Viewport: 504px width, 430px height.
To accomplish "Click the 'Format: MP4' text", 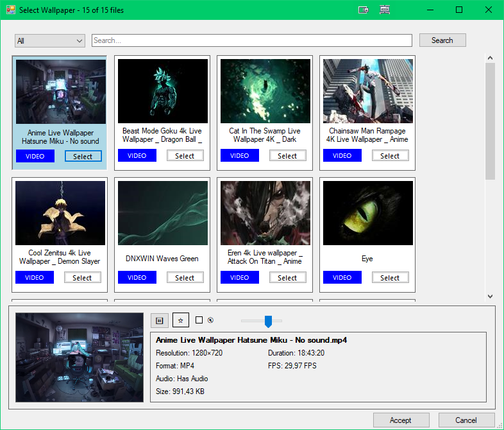I will 175,366.
